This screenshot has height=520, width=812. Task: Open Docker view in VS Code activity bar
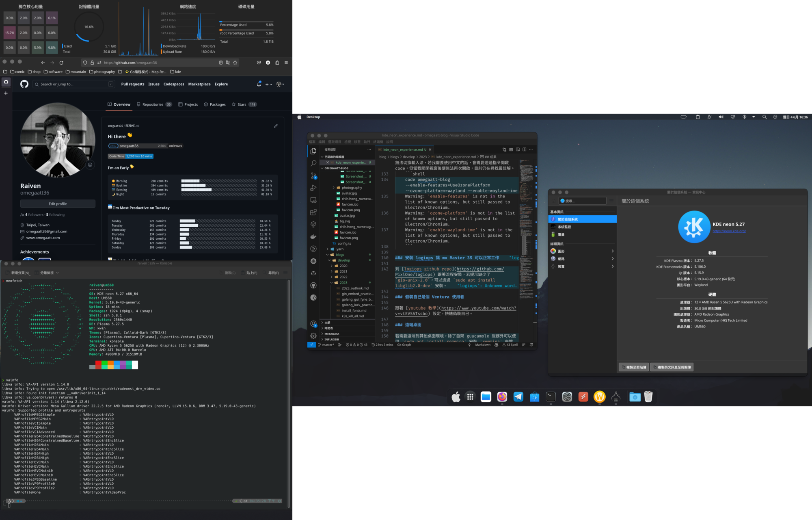tap(313, 236)
